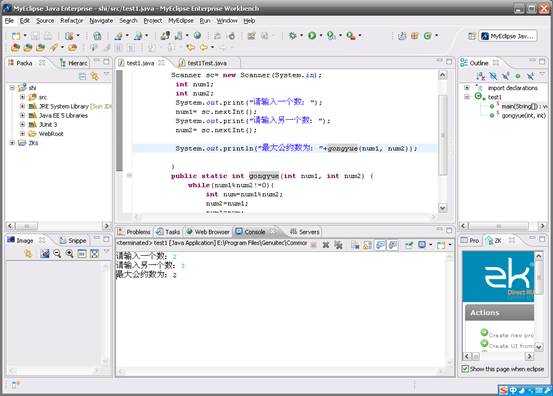
Task: Expand the src folder in Package Explorer
Action: click(23, 97)
